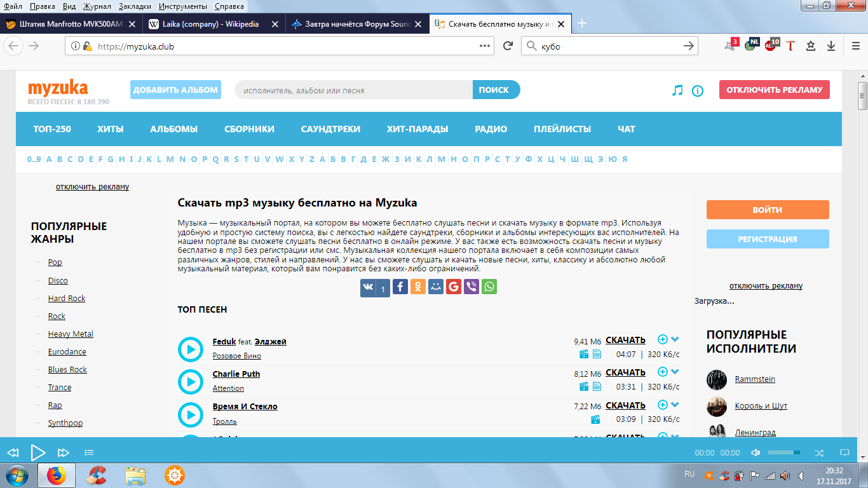Expand the chevron next to Feduk's download
This screenshot has height=488, width=868.
click(x=675, y=339)
